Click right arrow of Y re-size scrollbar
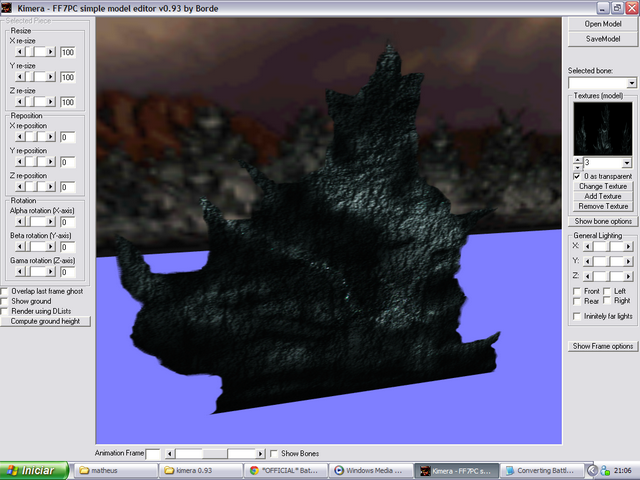Screen dimensions: 640x480 pos(51,77)
